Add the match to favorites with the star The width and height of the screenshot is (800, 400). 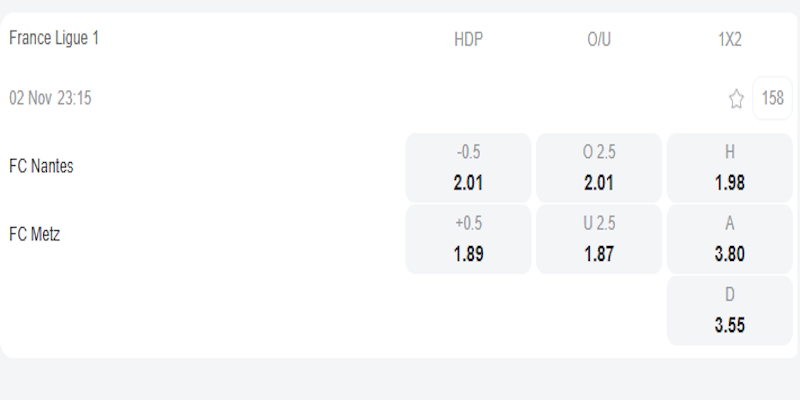point(736,98)
